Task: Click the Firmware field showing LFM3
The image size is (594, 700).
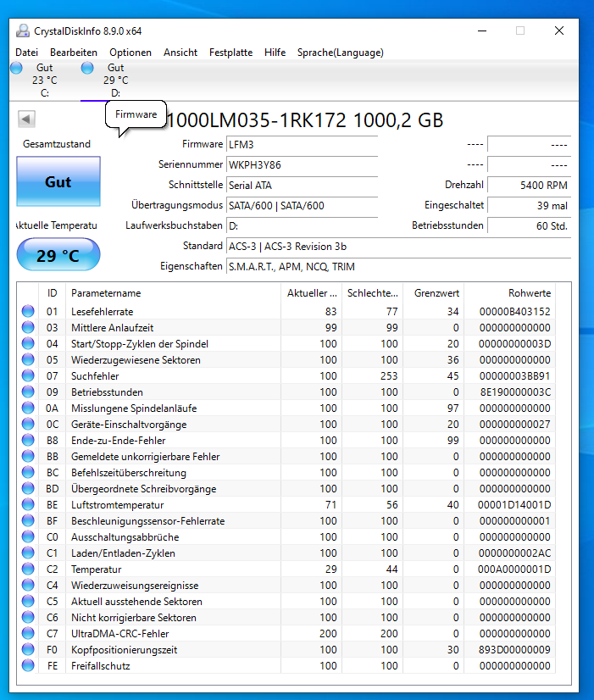Action: point(303,145)
